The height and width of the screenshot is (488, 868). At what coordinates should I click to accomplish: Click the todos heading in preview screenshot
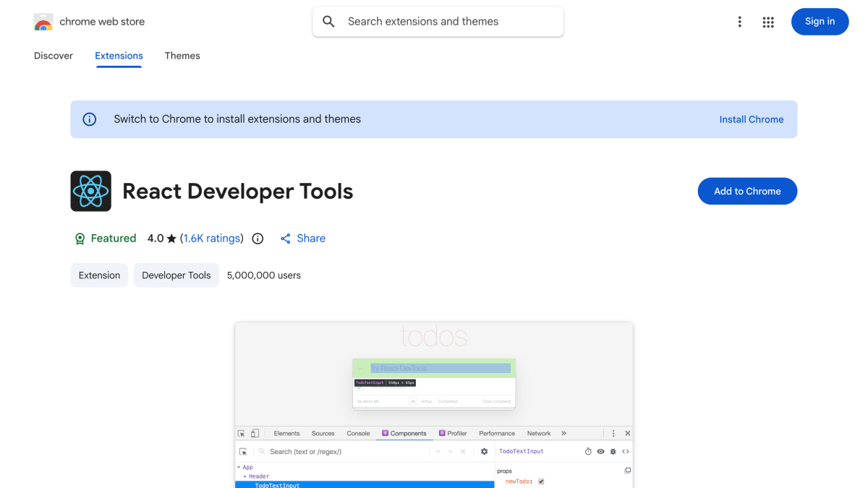(x=433, y=336)
